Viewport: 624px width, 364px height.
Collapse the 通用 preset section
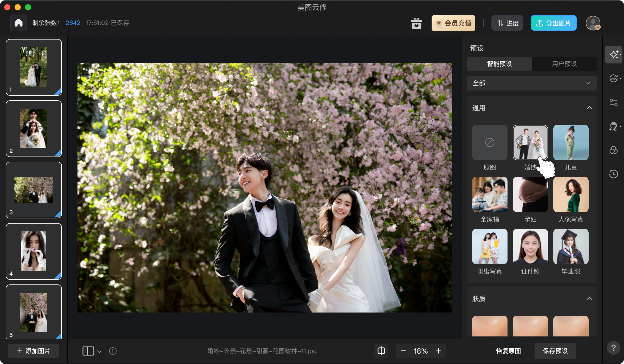(x=589, y=108)
